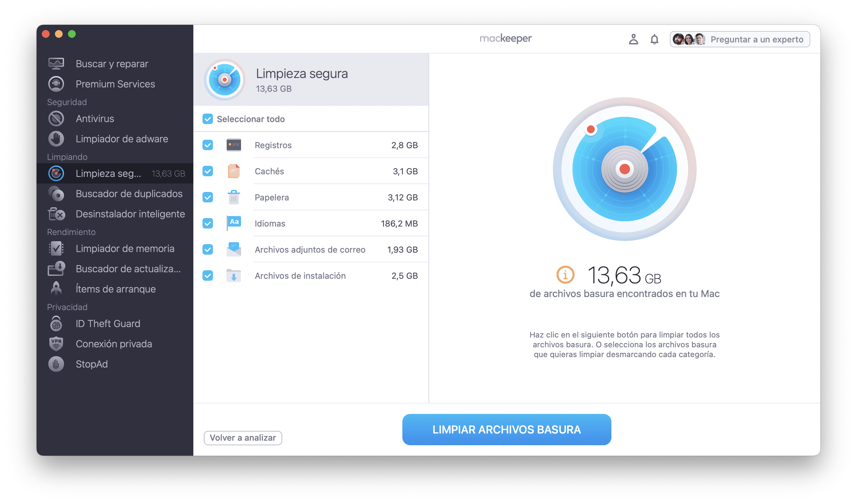Click the large radar scan graphic

pyautogui.click(x=625, y=169)
